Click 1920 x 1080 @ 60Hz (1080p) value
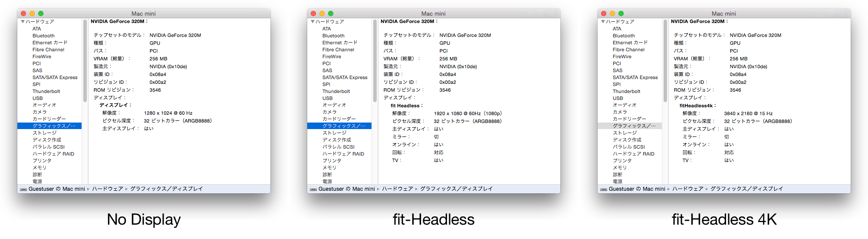868x239 pixels. pos(468,113)
